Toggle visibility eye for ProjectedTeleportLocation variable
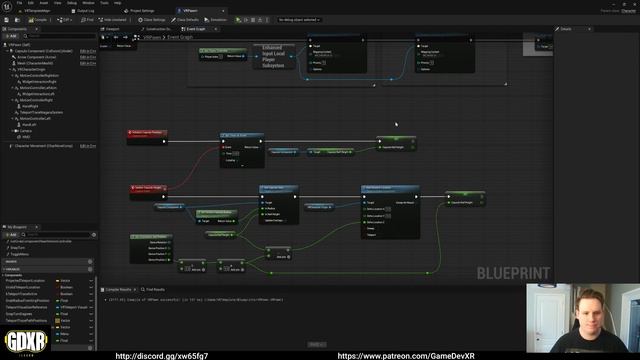The width and height of the screenshot is (640, 360). [x=91, y=281]
